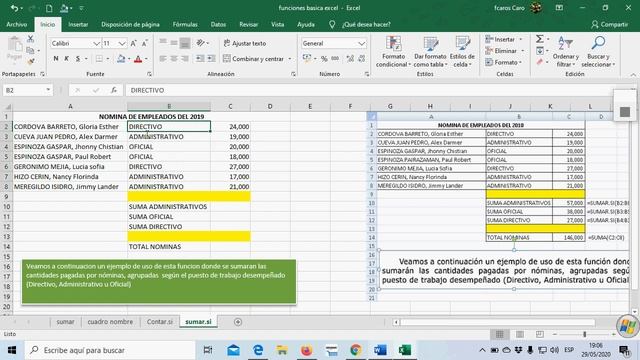The height and width of the screenshot is (360, 640).
Task: Click the decrease decimals icon
Action: tap(362, 59)
